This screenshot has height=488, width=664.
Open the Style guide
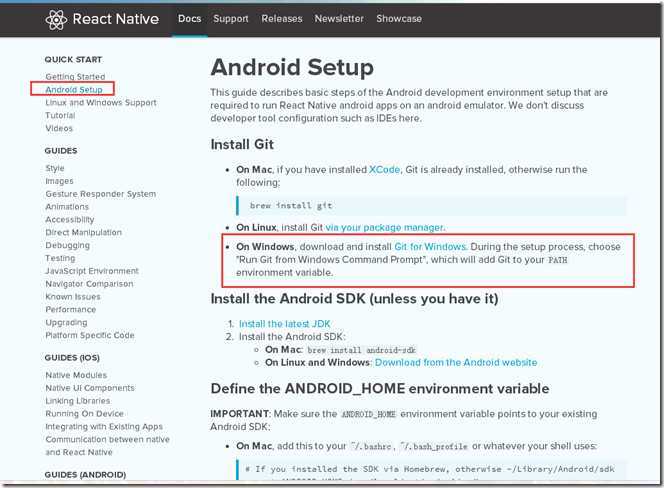[55, 168]
